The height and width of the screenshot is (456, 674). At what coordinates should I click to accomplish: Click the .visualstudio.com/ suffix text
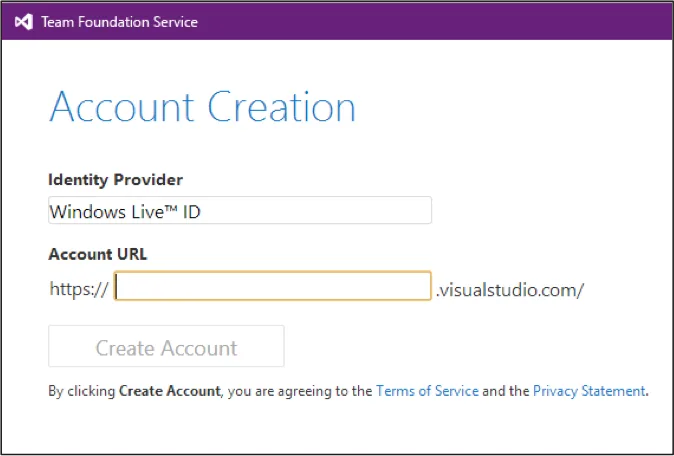(x=510, y=290)
